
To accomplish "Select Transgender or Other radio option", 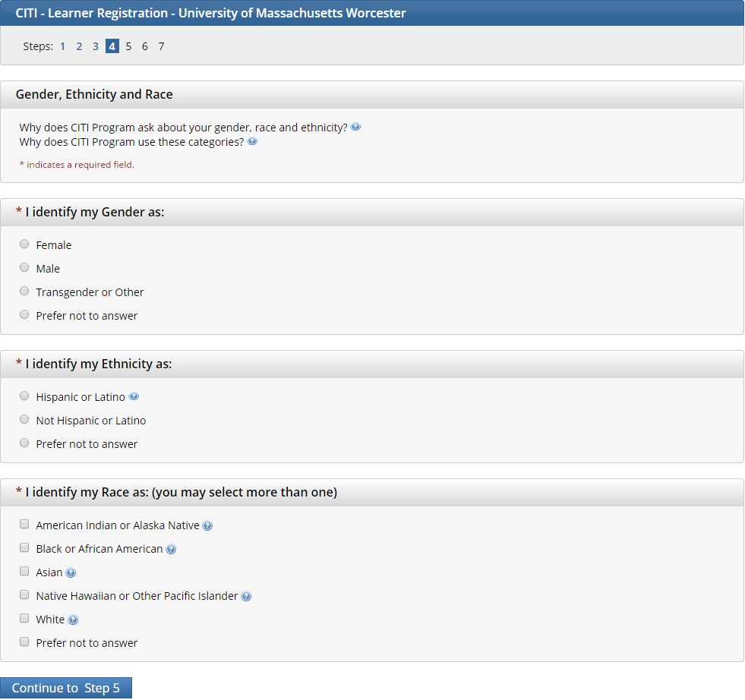I will coord(24,292).
